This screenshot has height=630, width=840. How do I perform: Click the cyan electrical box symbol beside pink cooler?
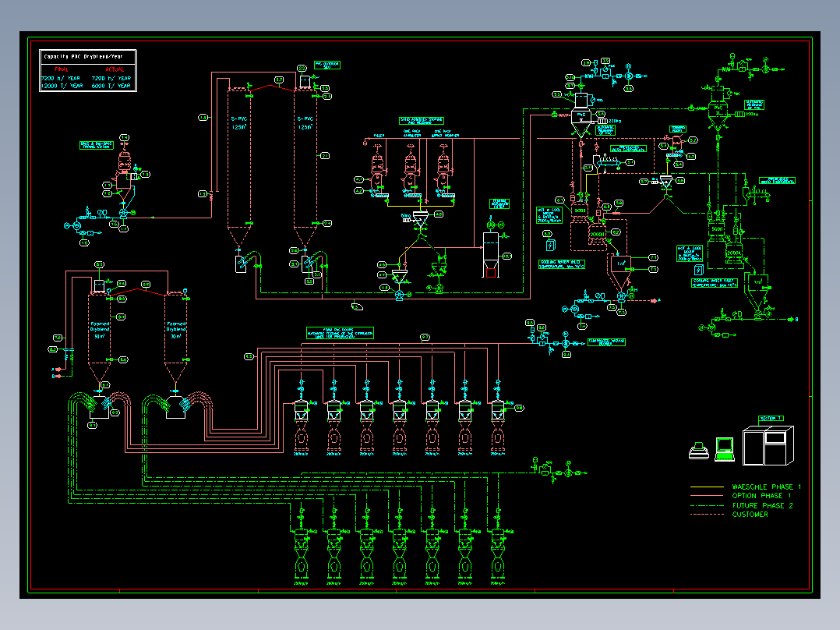[550, 245]
